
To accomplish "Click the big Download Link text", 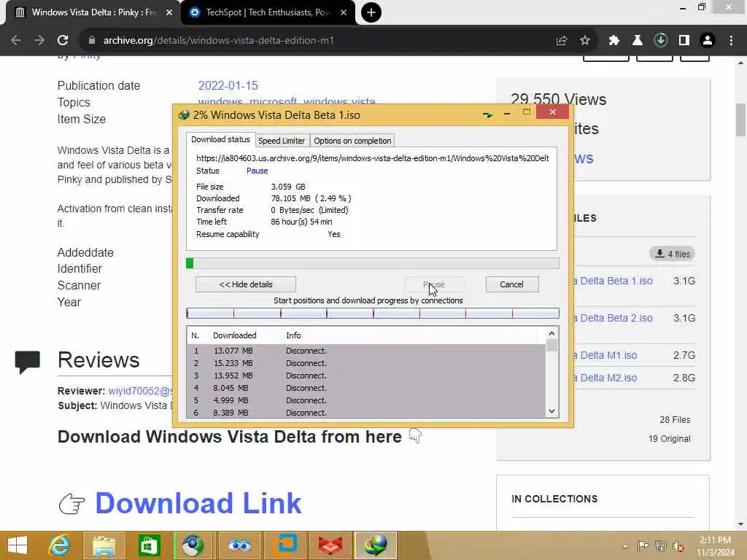I will click(198, 503).
